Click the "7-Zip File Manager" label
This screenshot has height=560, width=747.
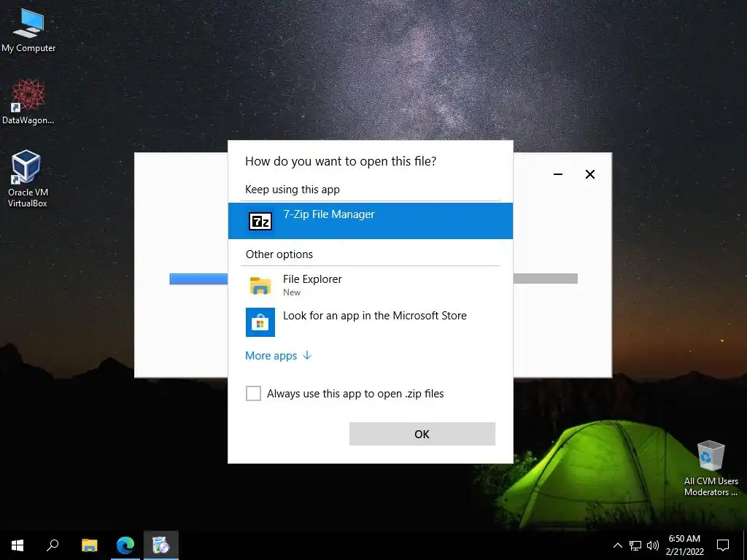[329, 214]
